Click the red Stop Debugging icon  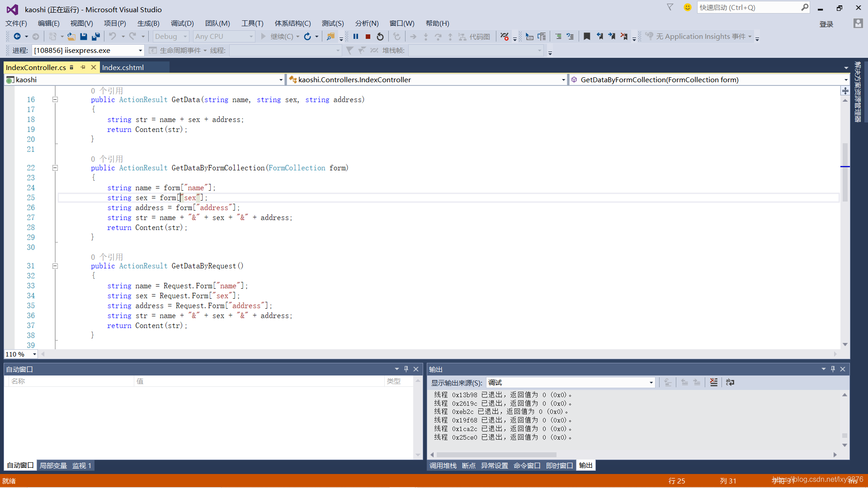368,37
